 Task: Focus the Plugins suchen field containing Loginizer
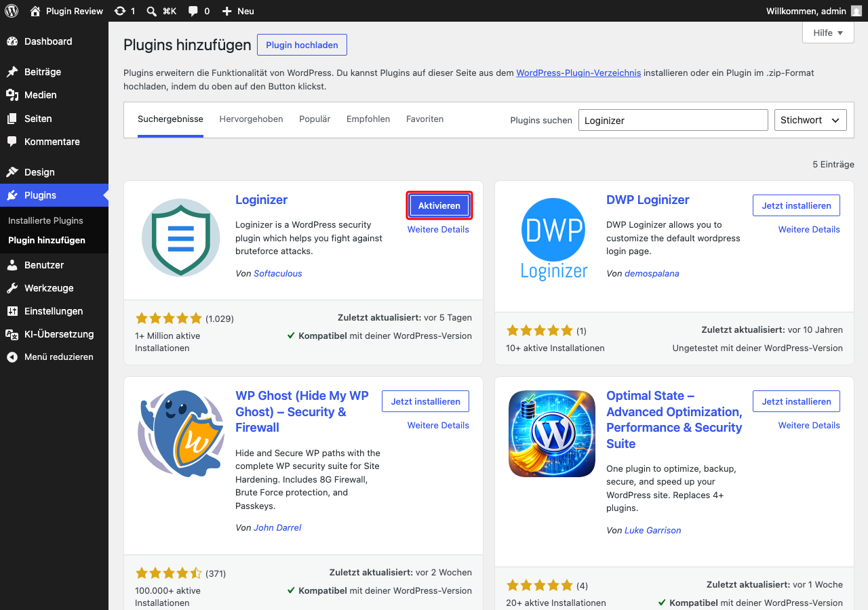coord(673,120)
